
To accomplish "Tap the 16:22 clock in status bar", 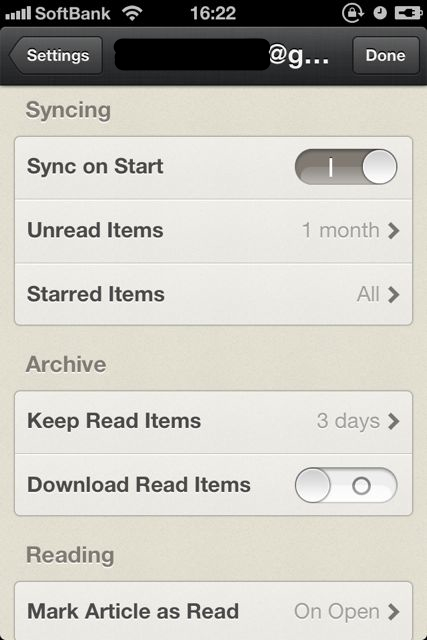I will [x=213, y=13].
